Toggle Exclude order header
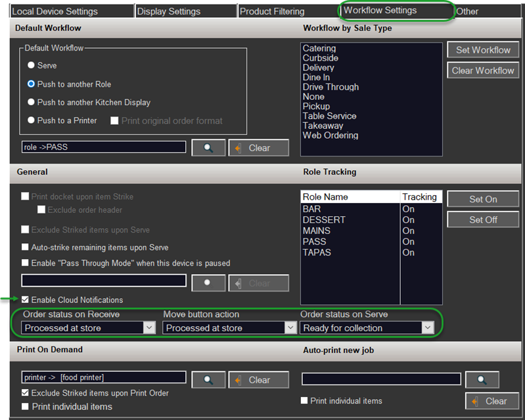525x420 pixels. point(41,209)
